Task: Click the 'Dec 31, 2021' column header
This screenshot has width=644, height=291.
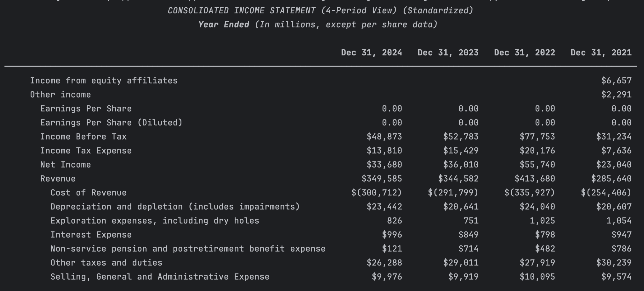Action: coord(601,53)
